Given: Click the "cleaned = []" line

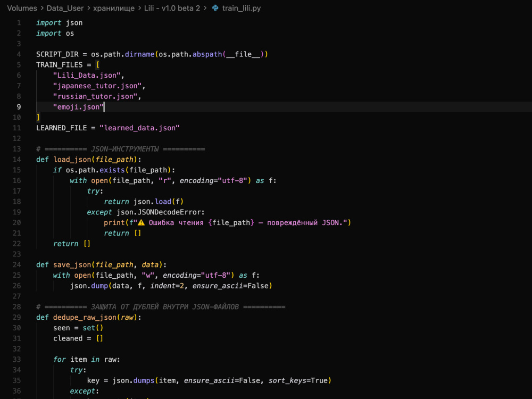Looking at the screenshot, I should pyautogui.click(x=78, y=338).
